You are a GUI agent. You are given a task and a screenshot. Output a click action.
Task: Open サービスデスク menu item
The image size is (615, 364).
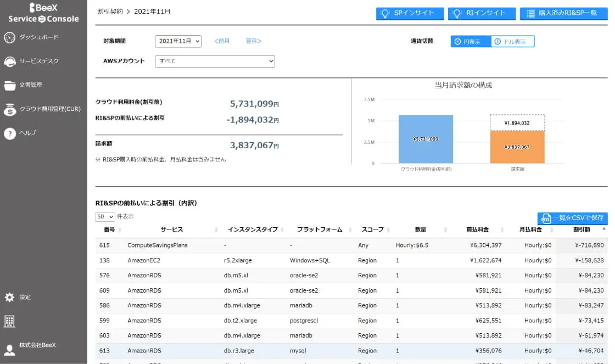(x=39, y=61)
